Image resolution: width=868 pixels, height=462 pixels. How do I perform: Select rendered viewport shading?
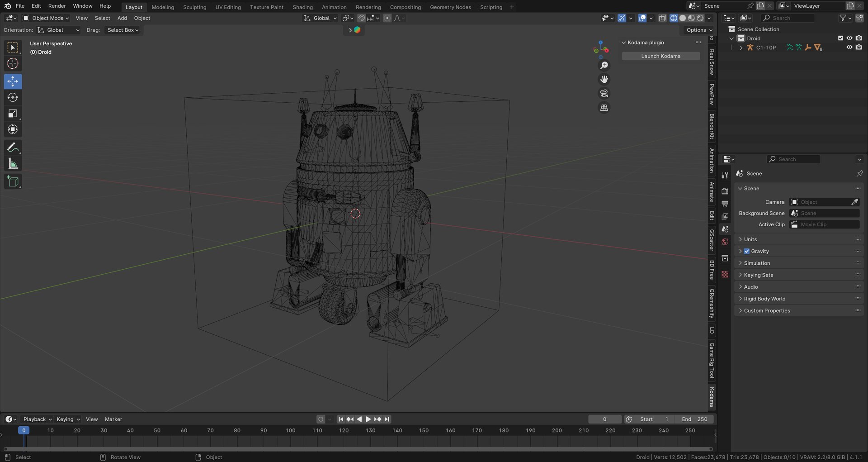[x=700, y=18]
